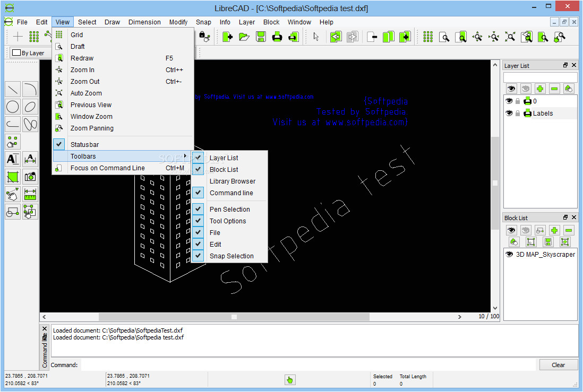Toggle lock on Labels layer
The image size is (583, 392).
coord(518,113)
